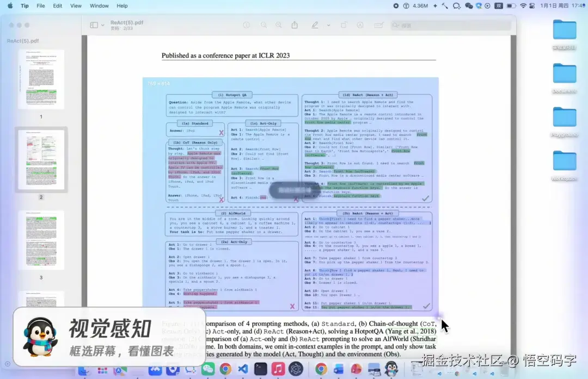The image size is (588, 379).
Task: Expand the highlight color dropdown arrow
Action: [328, 25]
